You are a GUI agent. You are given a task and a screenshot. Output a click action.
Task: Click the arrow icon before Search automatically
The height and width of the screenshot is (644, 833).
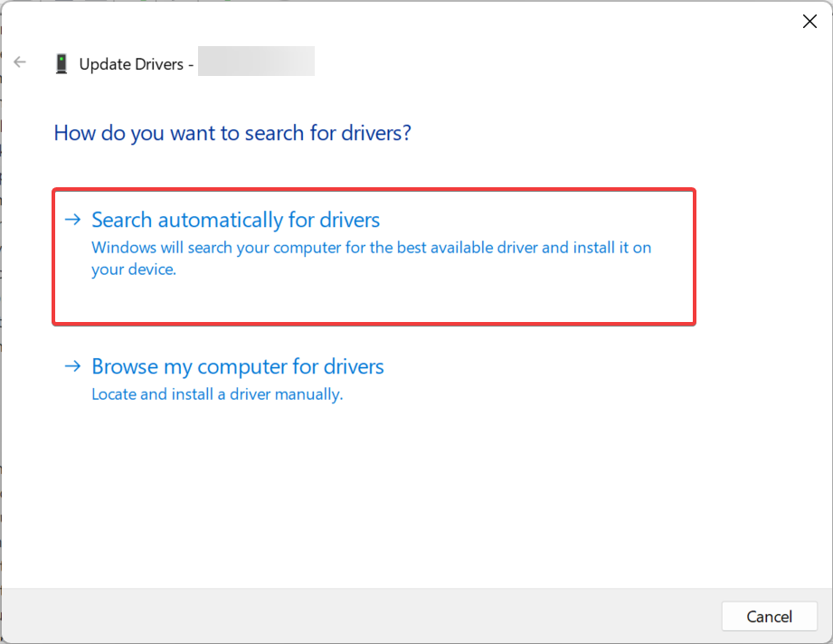[72, 220]
